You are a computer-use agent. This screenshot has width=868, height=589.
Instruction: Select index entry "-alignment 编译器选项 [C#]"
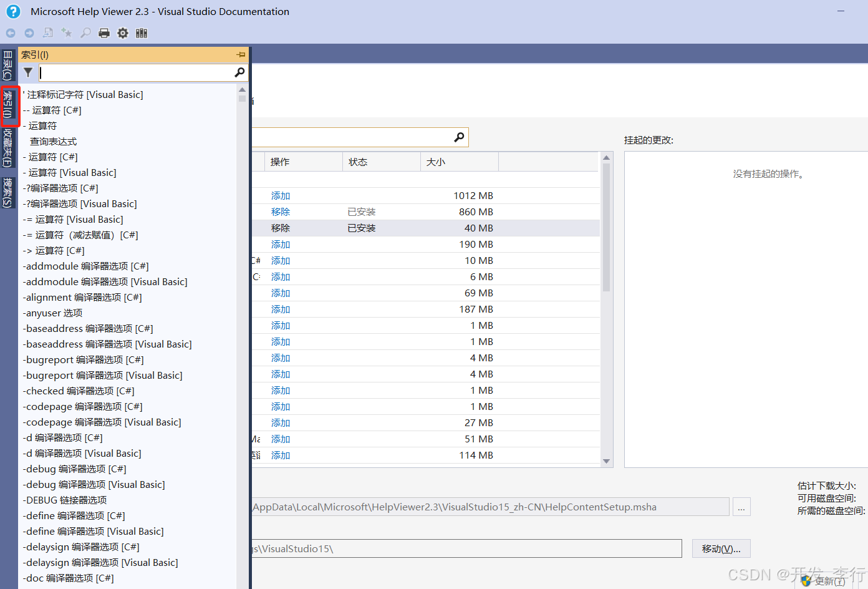pyautogui.click(x=82, y=298)
